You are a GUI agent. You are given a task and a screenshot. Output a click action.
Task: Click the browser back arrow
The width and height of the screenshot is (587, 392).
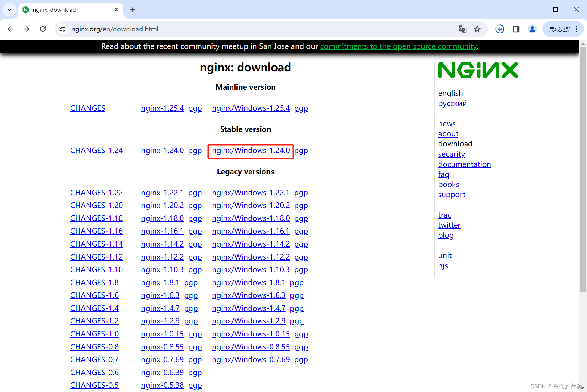tap(11, 29)
